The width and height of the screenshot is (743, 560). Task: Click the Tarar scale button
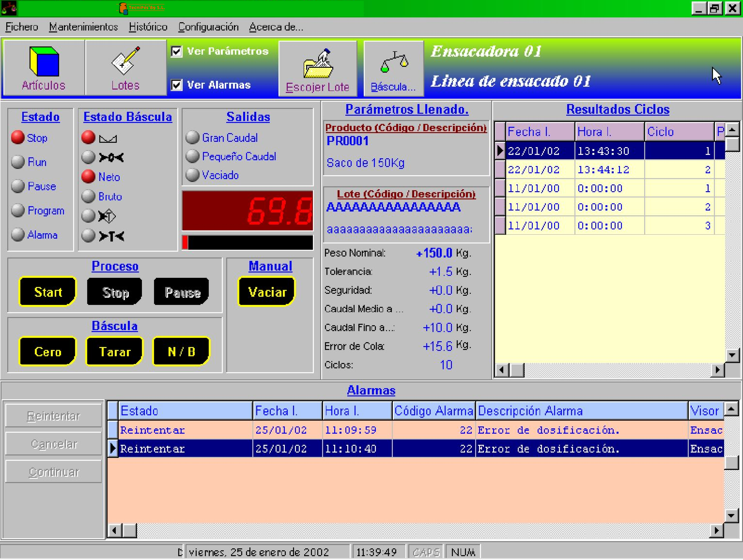115,351
